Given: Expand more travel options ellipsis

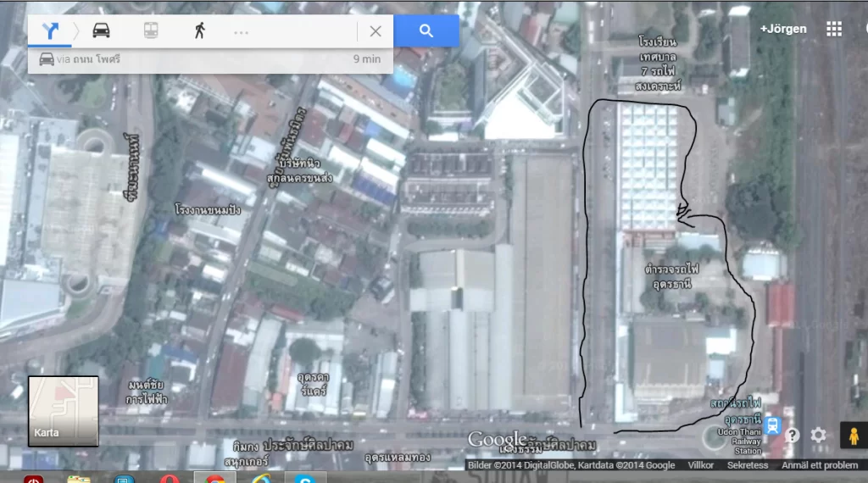Looking at the screenshot, I should coord(242,32).
